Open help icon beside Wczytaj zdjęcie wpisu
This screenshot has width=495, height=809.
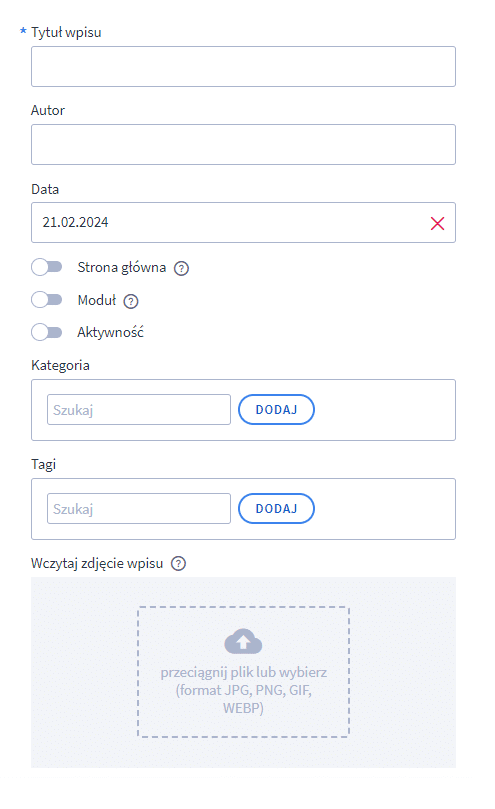pyautogui.click(x=179, y=563)
